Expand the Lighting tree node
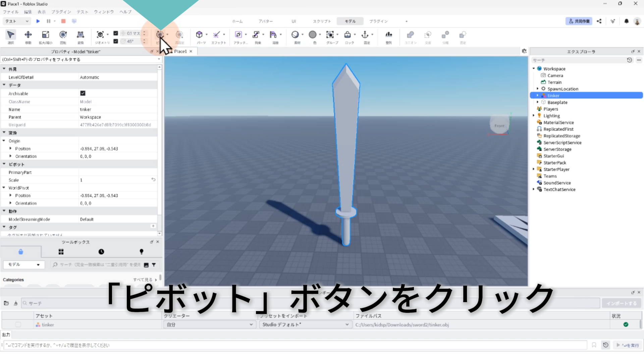The height and width of the screenshot is (362, 644). point(534,116)
